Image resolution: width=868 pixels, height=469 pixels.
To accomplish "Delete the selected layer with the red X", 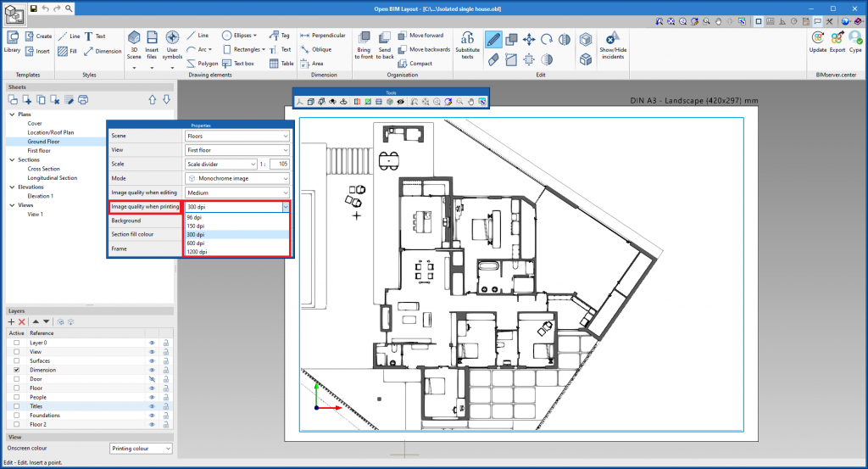I will click(x=22, y=322).
